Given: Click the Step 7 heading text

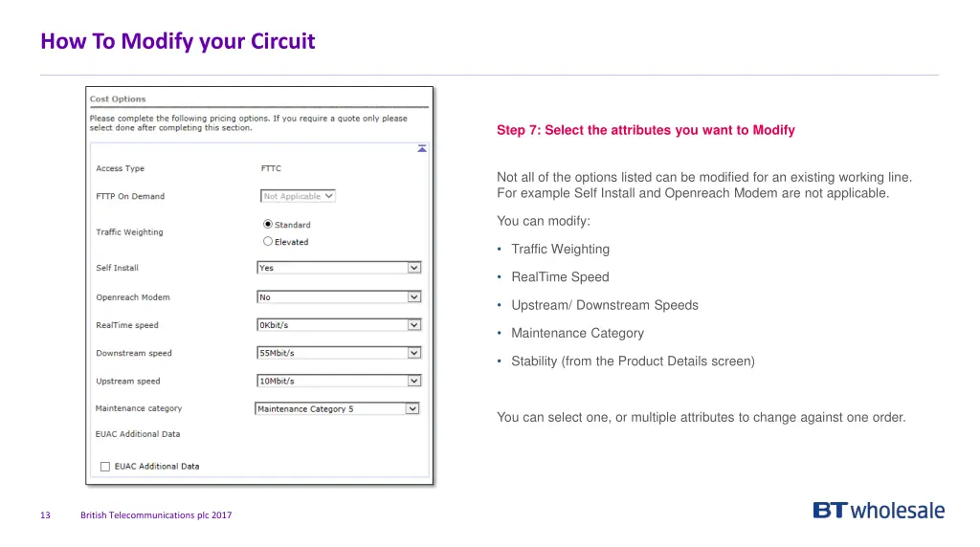Looking at the screenshot, I should [x=645, y=130].
